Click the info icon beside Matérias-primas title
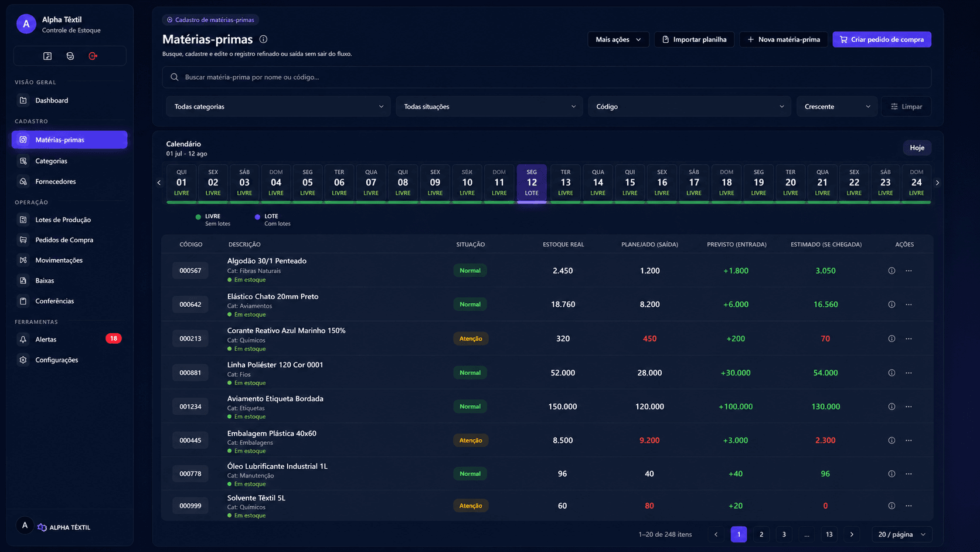The height and width of the screenshot is (552, 980). [x=264, y=39]
